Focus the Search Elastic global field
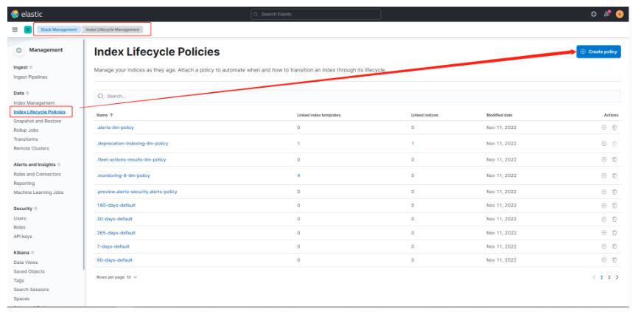Screen dimensions: 644x314 click(x=315, y=14)
